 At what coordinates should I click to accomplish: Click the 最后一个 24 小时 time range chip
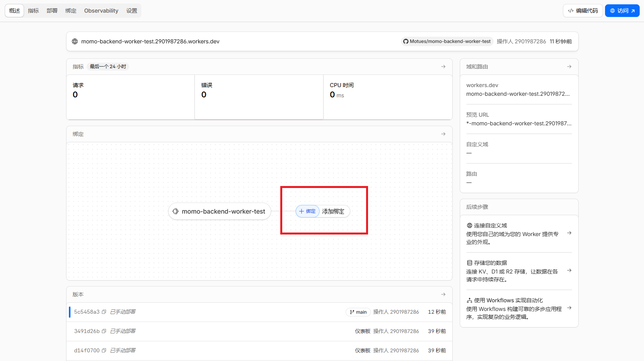(108, 67)
